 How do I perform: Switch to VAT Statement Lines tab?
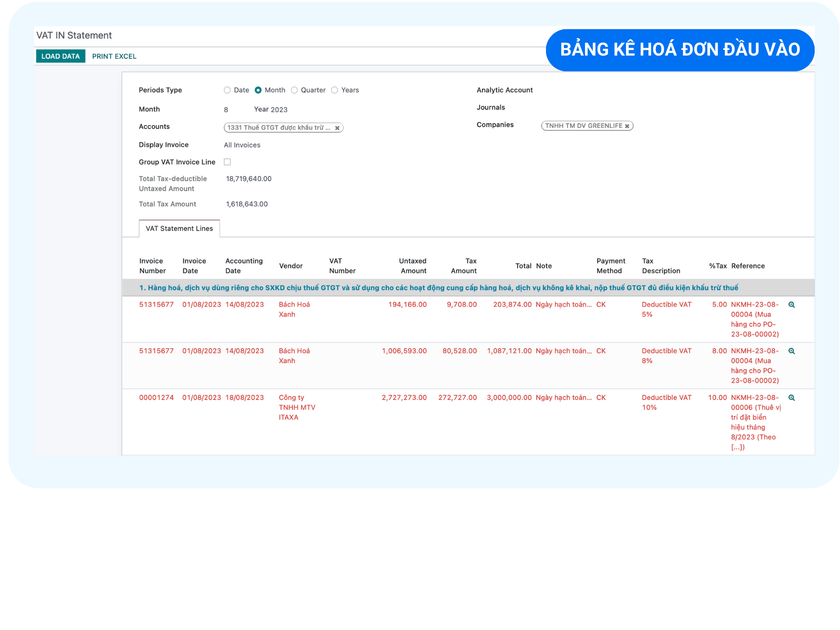point(179,229)
